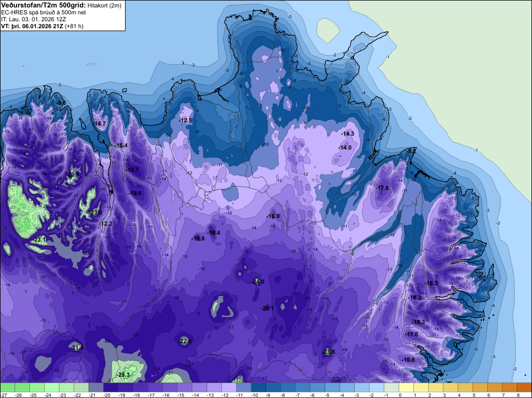Click the -12 lavender legend swatch

pos(229,387)
